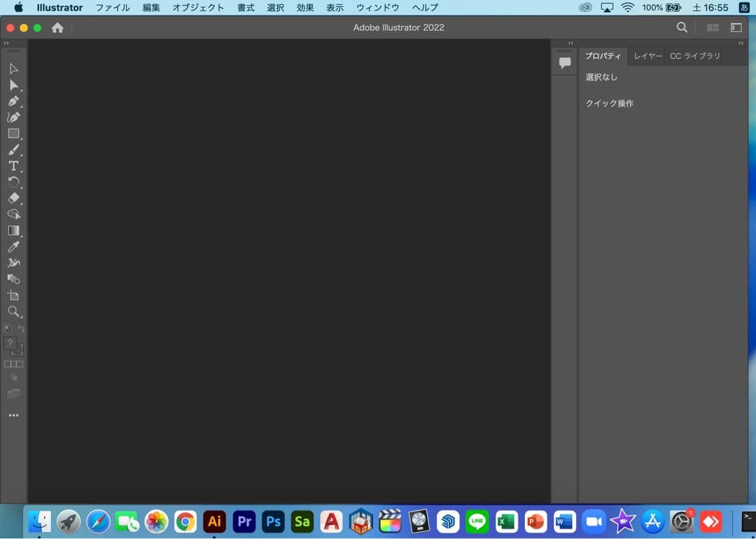Image resolution: width=756 pixels, height=539 pixels.
Task: Activate the Type tool
Action: [13, 166]
